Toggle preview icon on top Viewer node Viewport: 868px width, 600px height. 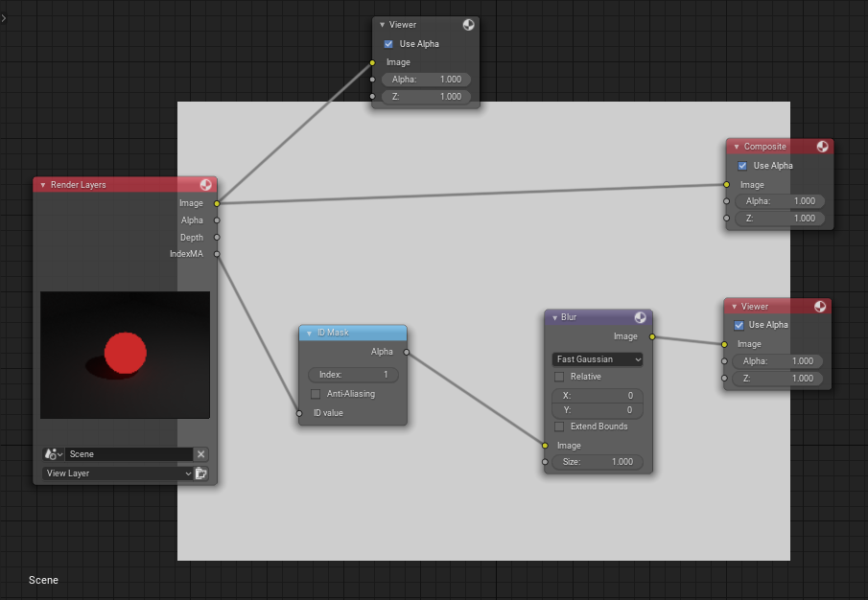(x=468, y=25)
